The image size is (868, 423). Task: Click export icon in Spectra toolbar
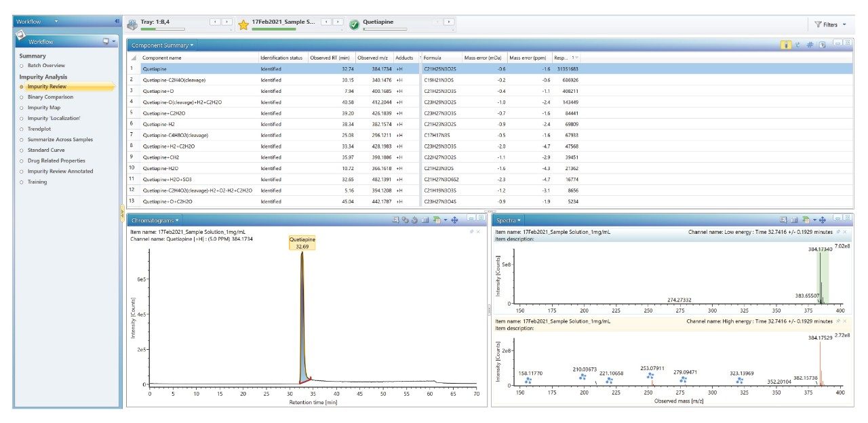[806, 220]
